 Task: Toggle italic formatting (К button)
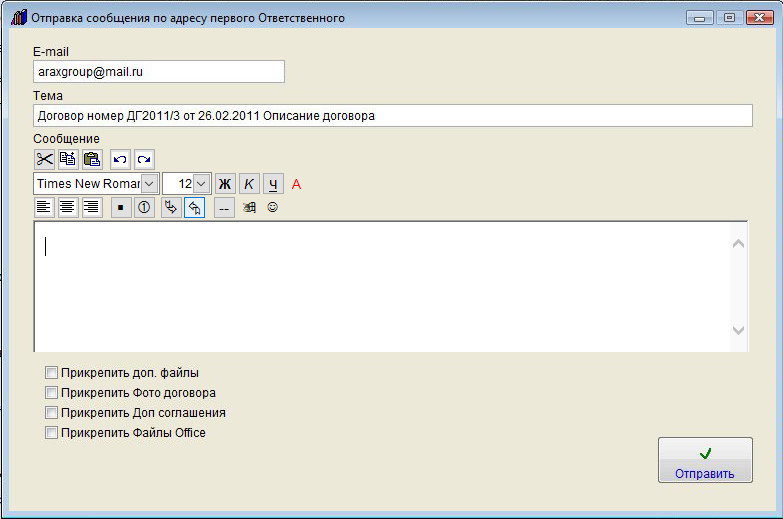[249, 184]
